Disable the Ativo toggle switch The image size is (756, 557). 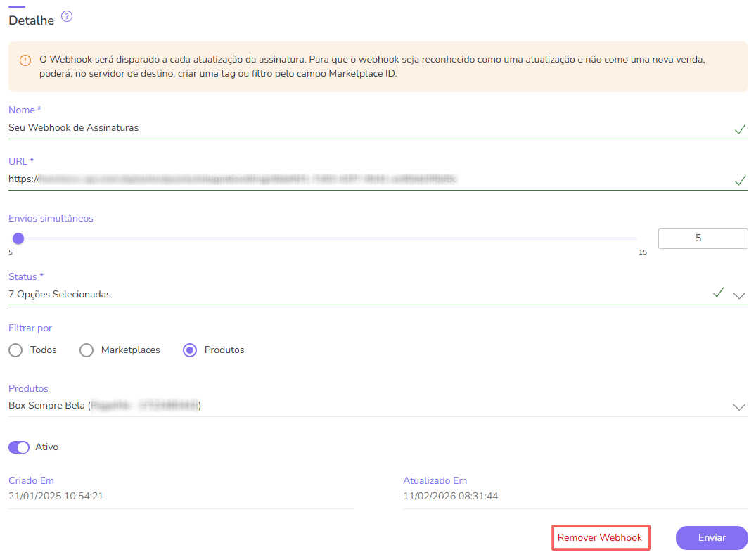point(18,447)
